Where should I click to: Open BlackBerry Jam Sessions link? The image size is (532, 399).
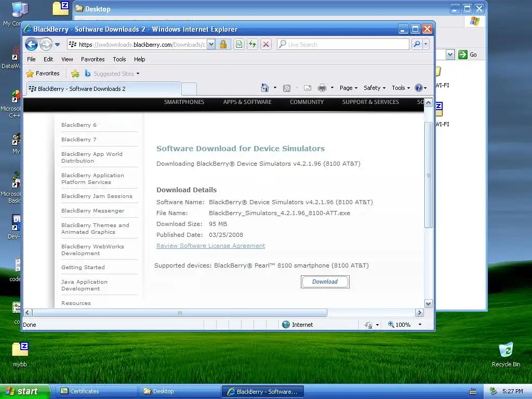(97, 196)
